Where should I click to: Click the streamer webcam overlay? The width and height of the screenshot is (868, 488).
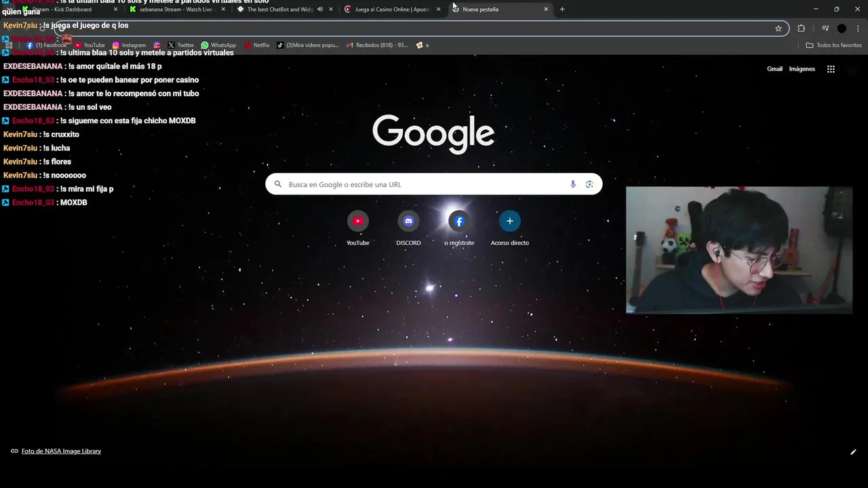(739, 250)
